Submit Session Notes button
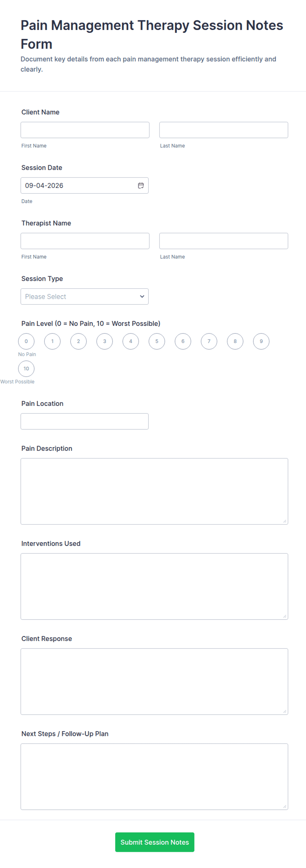The width and height of the screenshot is (306, 868). coord(155,842)
